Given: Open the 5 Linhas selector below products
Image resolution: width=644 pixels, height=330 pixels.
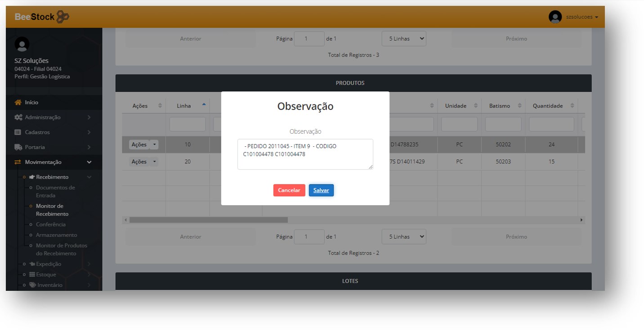Looking at the screenshot, I should pos(403,237).
